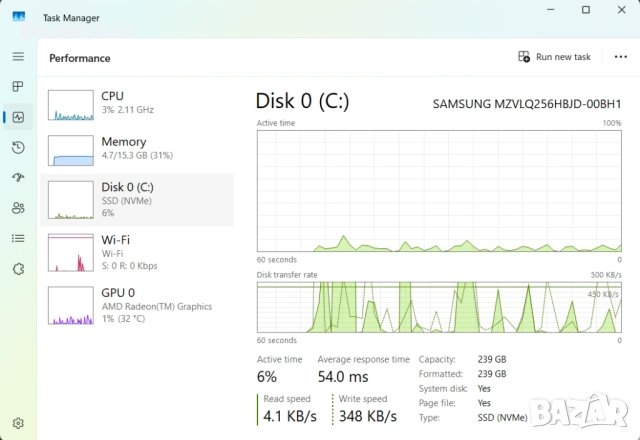
Task: Select CPU in the performance list
Action: (140, 103)
